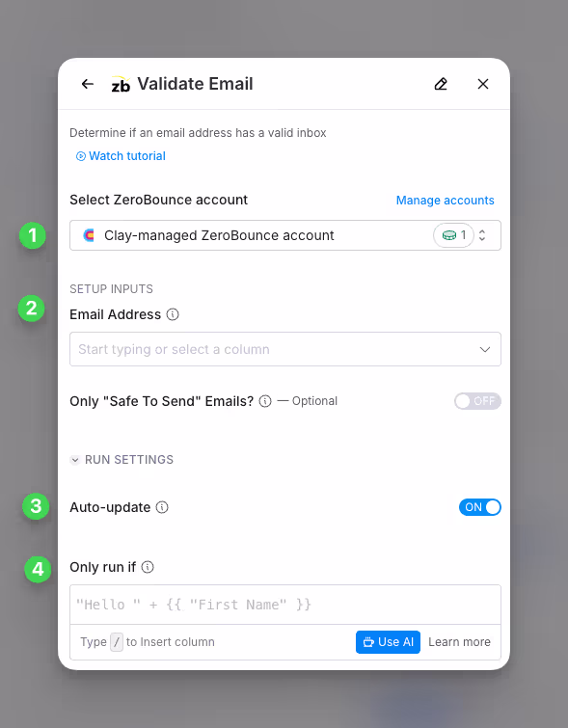Turn off the Auto-update switch
The image size is (568, 728).
[479, 507]
